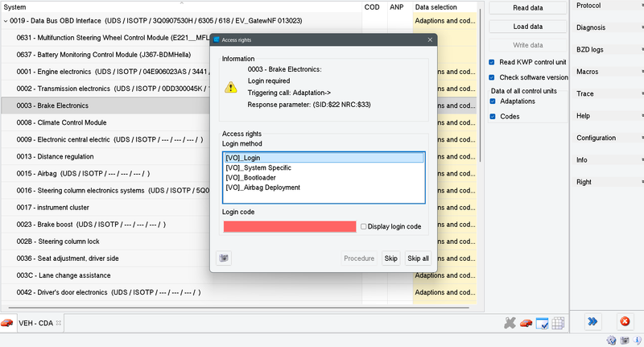Enable Display login code checkbox
Image resolution: width=644 pixels, height=347 pixels.
pos(364,227)
